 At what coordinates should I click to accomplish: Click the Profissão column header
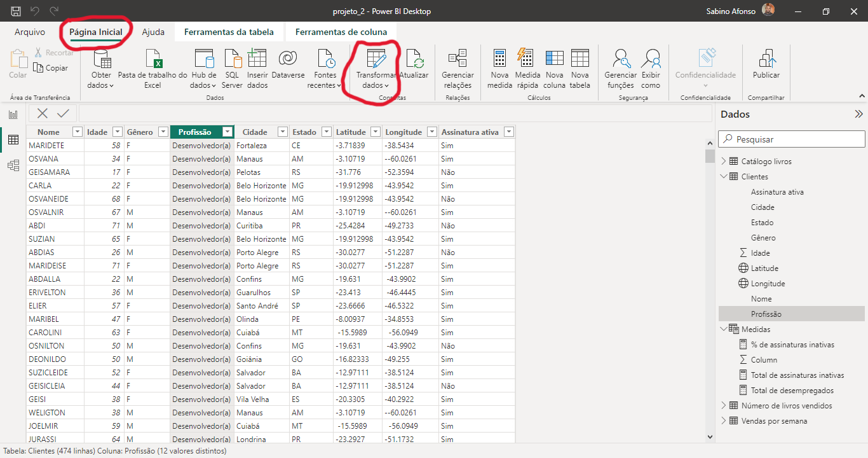195,132
